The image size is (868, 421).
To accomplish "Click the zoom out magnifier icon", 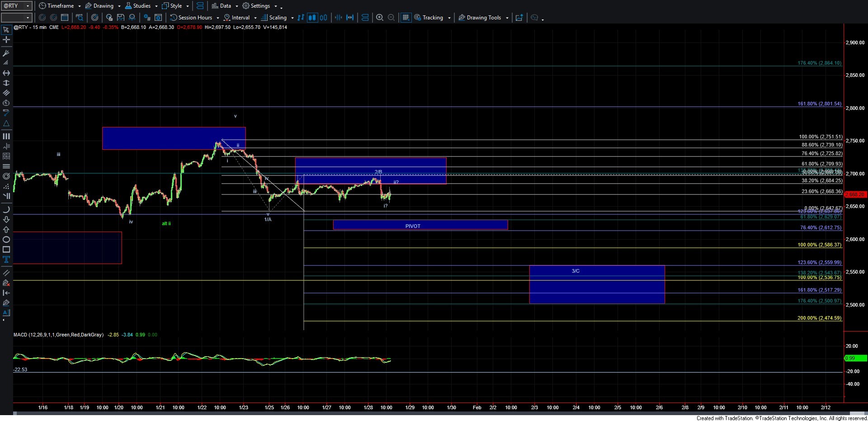I will [x=392, y=18].
